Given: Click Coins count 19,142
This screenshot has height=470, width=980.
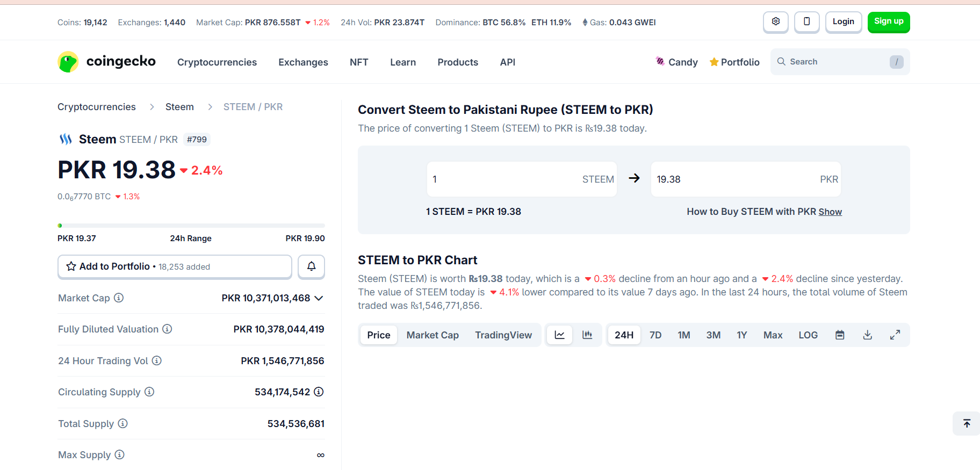Looking at the screenshot, I should click(96, 23).
